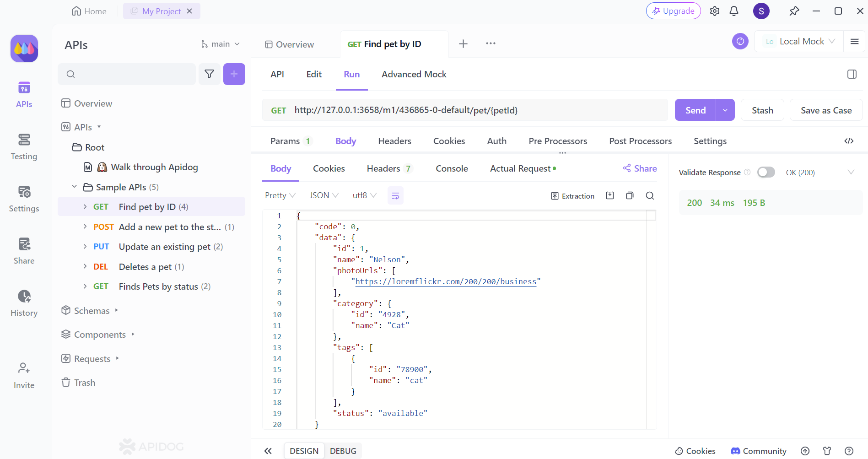Pin the Apidog window with the pin icon
868x459 pixels.
794,11
